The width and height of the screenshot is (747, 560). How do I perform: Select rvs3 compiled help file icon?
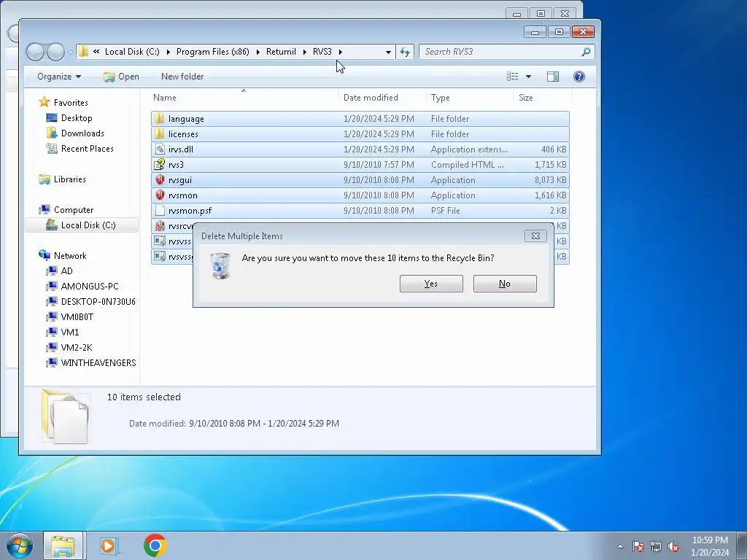click(x=160, y=164)
